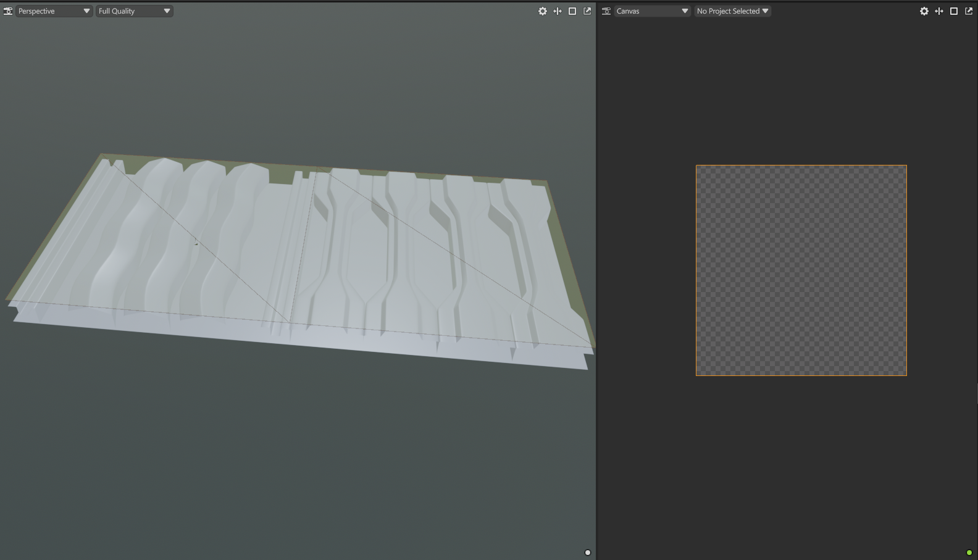Click the camera icon in the Perspective viewport
Viewport: 978px width, 560px height.
tap(8, 11)
